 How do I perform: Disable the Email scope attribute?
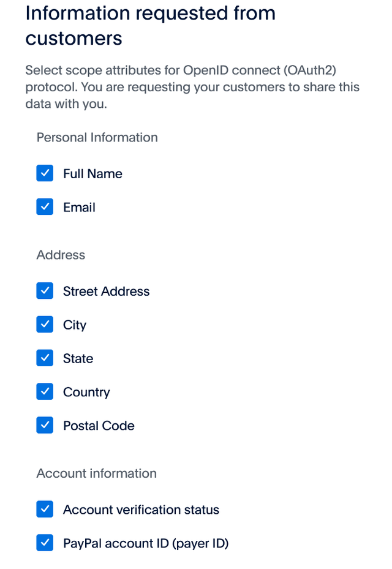click(44, 207)
